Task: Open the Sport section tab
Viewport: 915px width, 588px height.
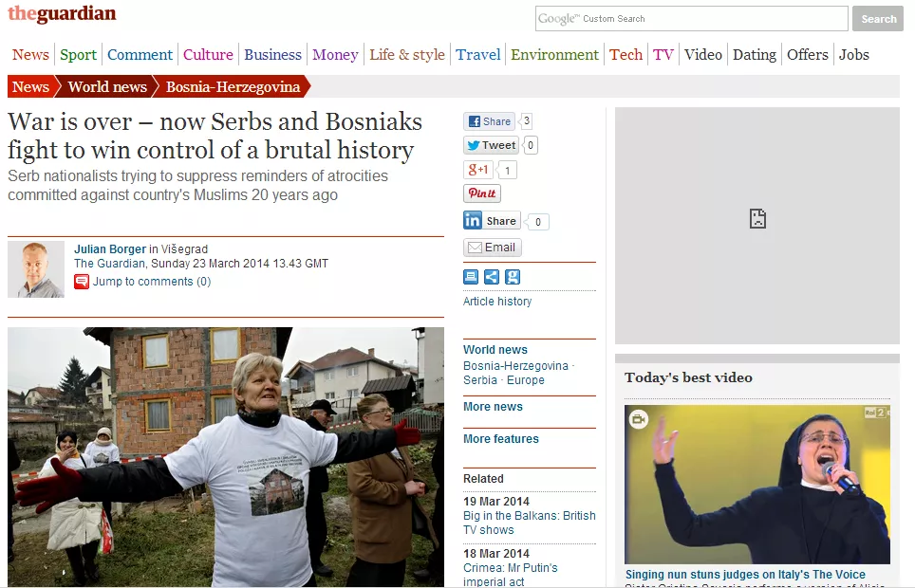Action: (x=78, y=55)
